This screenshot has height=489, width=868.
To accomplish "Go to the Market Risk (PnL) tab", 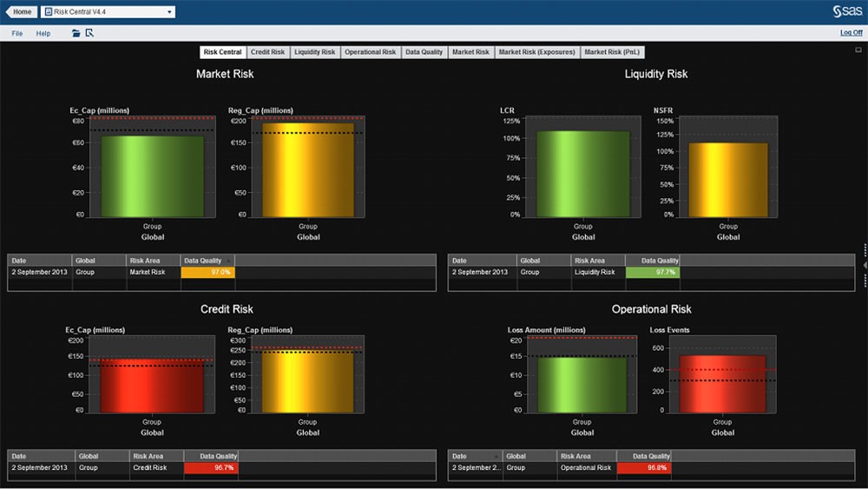I will [x=613, y=52].
